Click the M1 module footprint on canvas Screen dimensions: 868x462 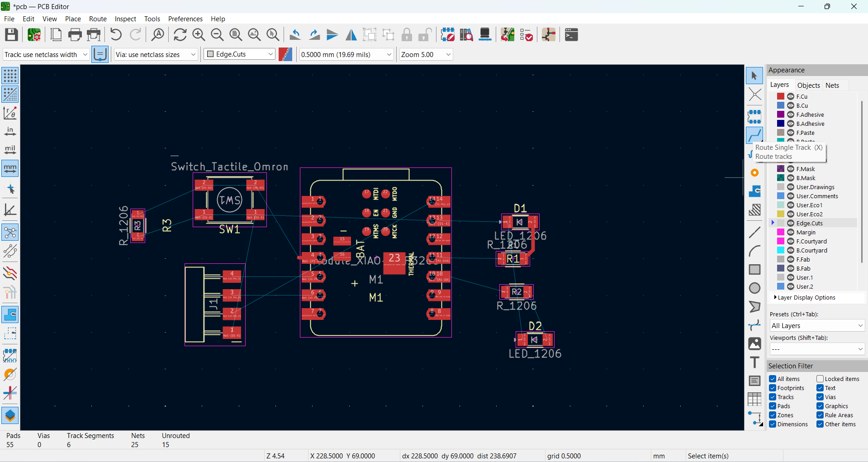coord(375,252)
